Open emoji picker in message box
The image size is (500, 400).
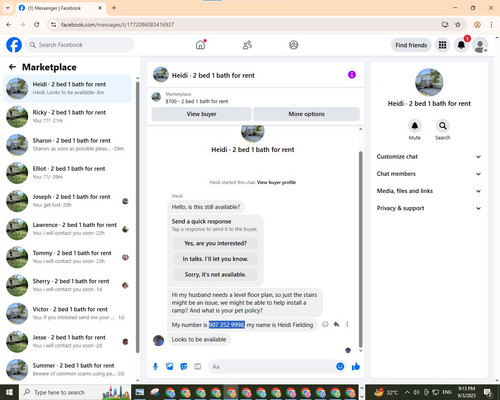340,366
